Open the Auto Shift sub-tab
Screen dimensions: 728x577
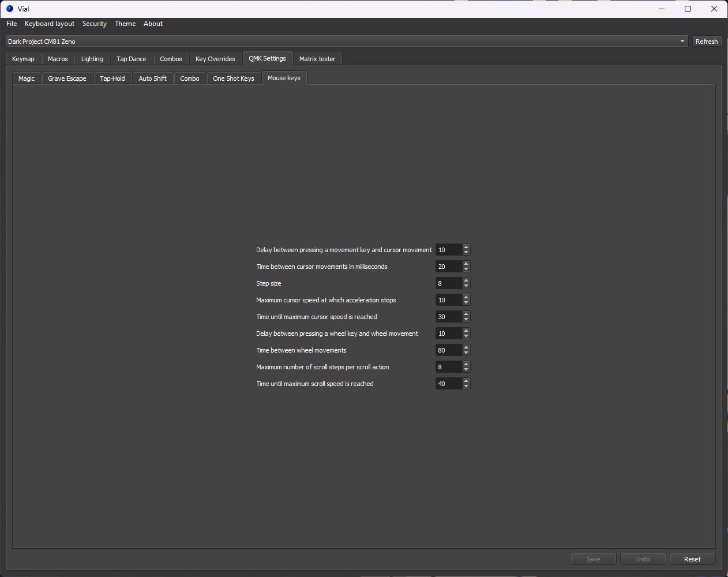coord(153,78)
